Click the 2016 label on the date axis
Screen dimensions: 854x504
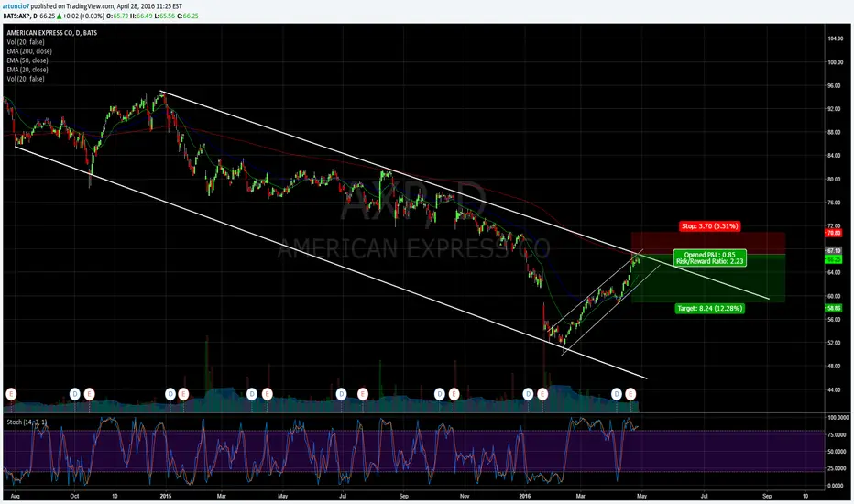524,496
